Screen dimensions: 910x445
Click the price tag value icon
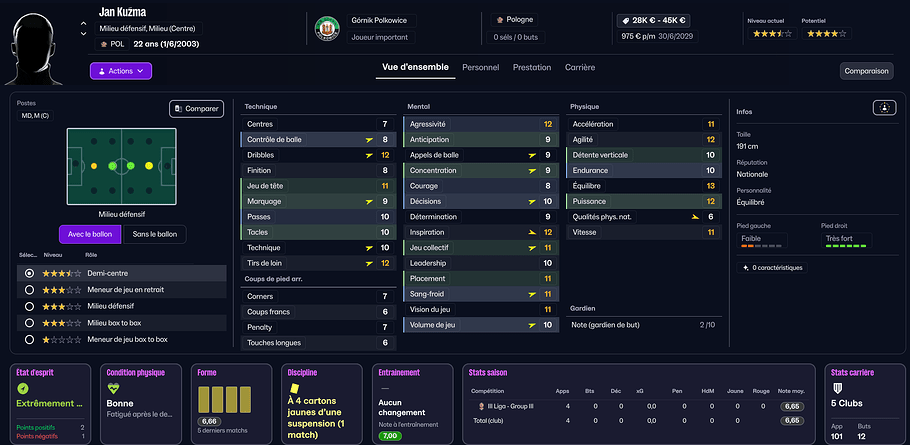[626, 20]
